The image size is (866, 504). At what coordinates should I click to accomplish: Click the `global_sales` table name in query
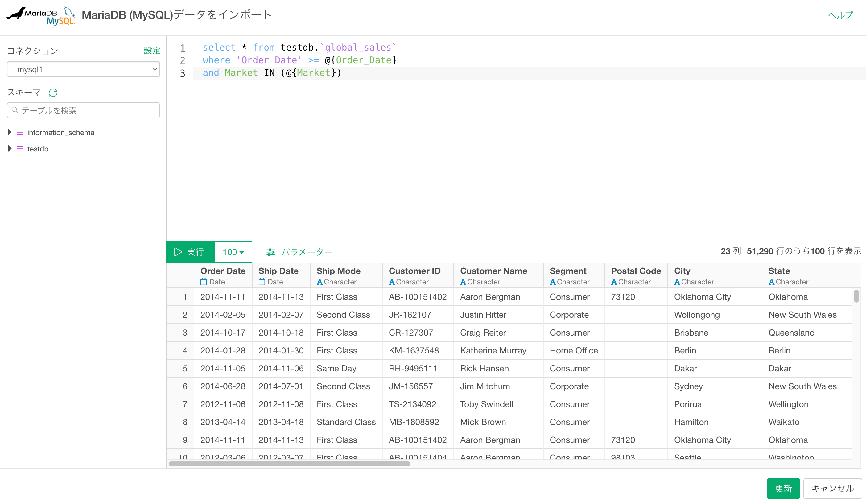[x=358, y=48]
